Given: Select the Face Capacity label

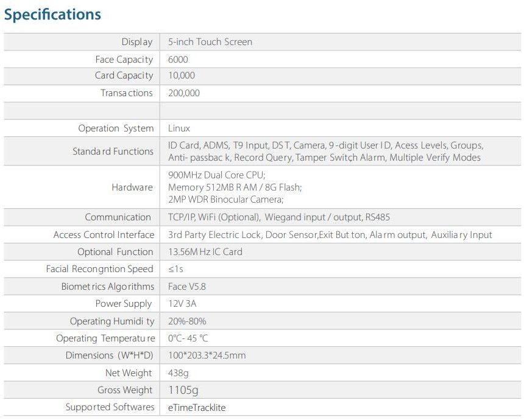Looking at the screenshot, I should pyautogui.click(x=124, y=60).
